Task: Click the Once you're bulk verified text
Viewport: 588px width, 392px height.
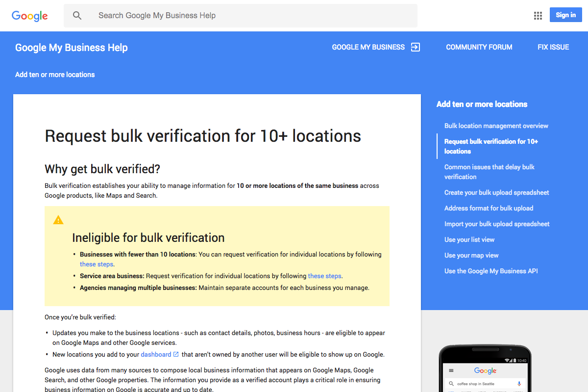Action: pyautogui.click(x=80, y=317)
